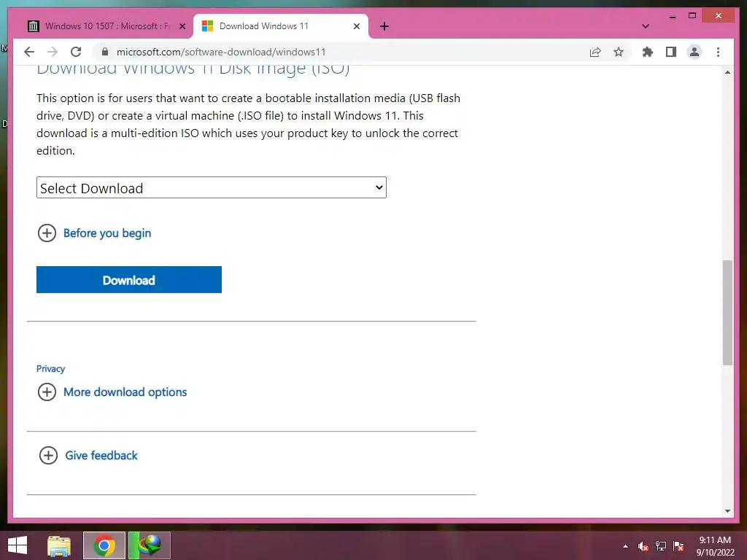Open File Explorer from the taskbar
The height and width of the screenshot is (560, 747).
click(59, 545)
